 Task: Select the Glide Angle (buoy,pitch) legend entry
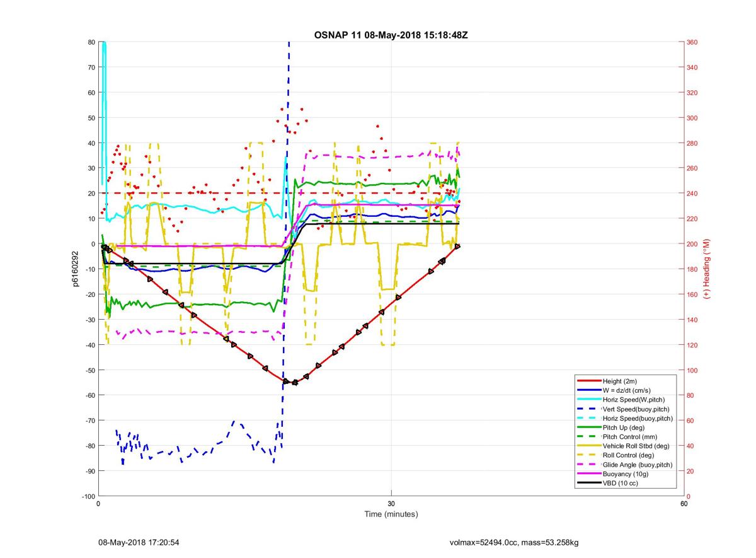coord(638,464)
